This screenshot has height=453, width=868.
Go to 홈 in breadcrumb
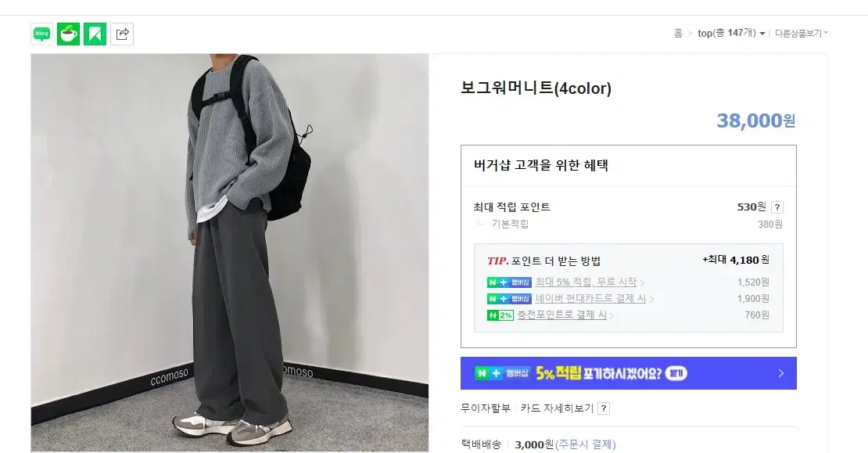[x=678, y=33]
